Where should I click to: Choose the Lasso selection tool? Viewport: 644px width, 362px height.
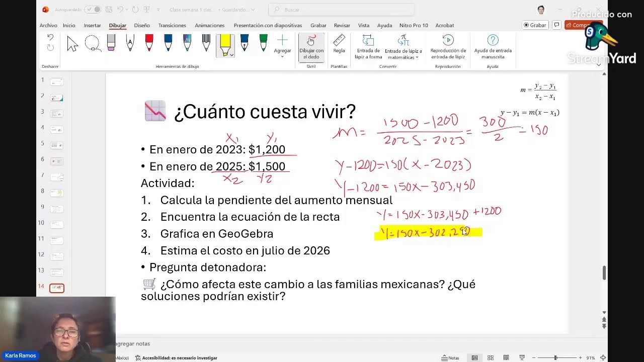point(93,44)
